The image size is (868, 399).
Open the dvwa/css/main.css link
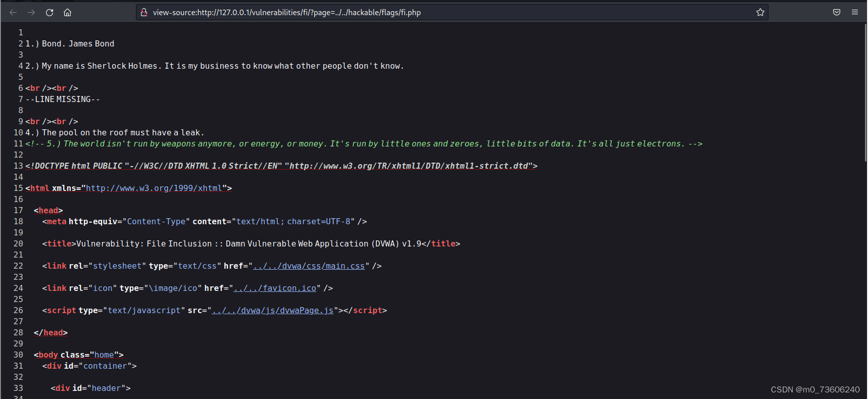click(309, 266)
